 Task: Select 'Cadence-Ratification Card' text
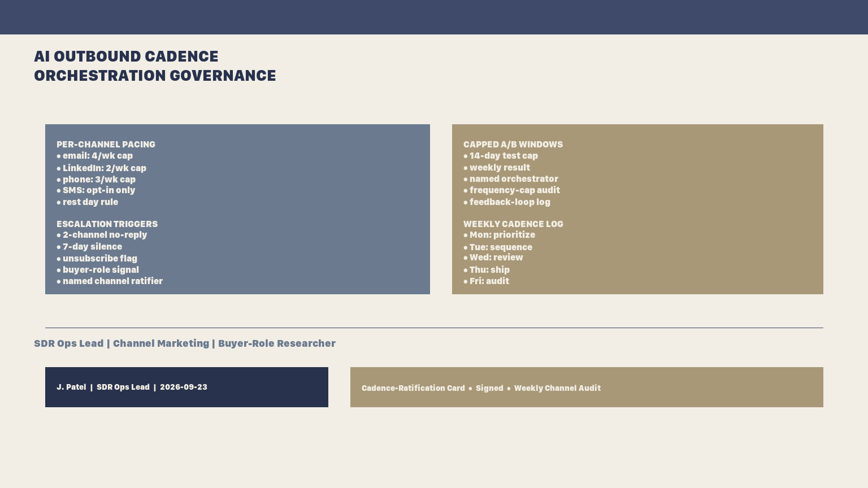(413, 389)
